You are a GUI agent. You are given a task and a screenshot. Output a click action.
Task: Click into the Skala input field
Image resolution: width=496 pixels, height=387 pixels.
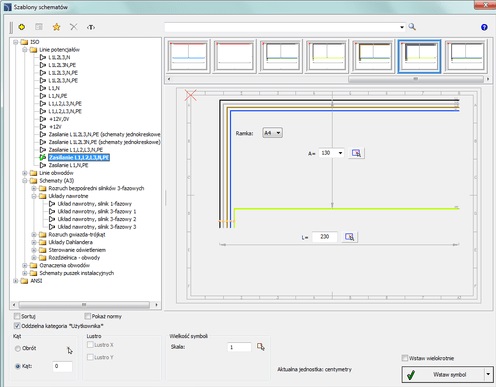(239, 347)
